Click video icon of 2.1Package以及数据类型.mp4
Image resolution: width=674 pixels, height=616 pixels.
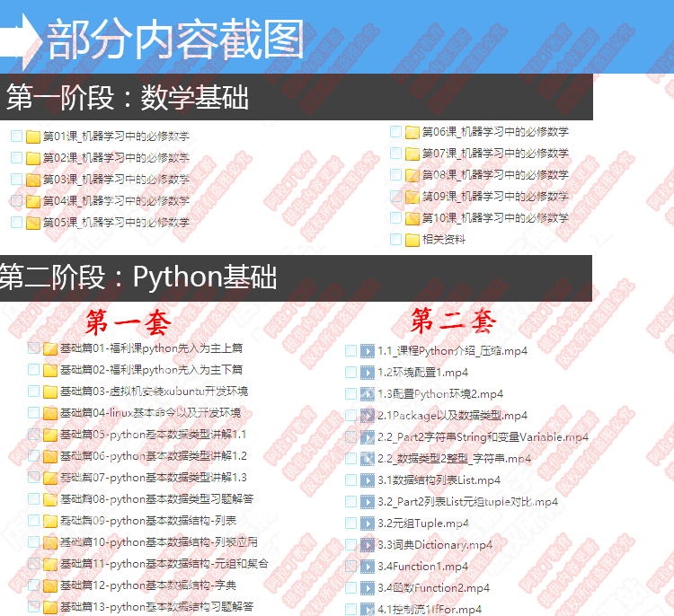click(x=367, y=416)
